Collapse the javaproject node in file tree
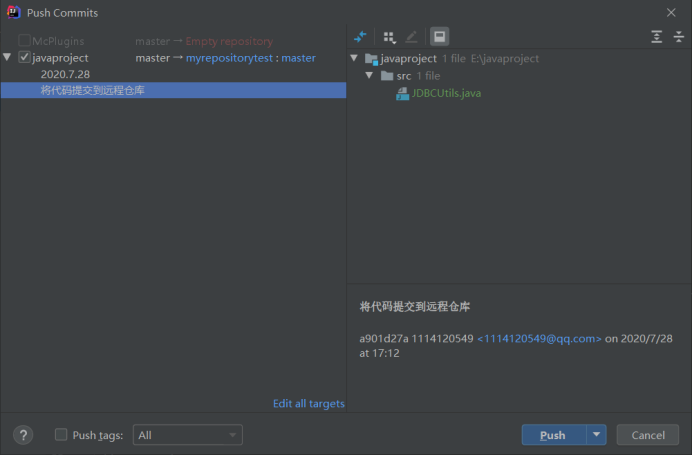 click(354, 58)
